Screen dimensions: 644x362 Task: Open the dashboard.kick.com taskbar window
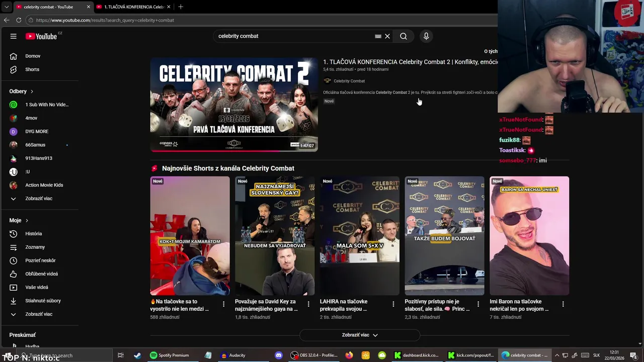point(417,355)
